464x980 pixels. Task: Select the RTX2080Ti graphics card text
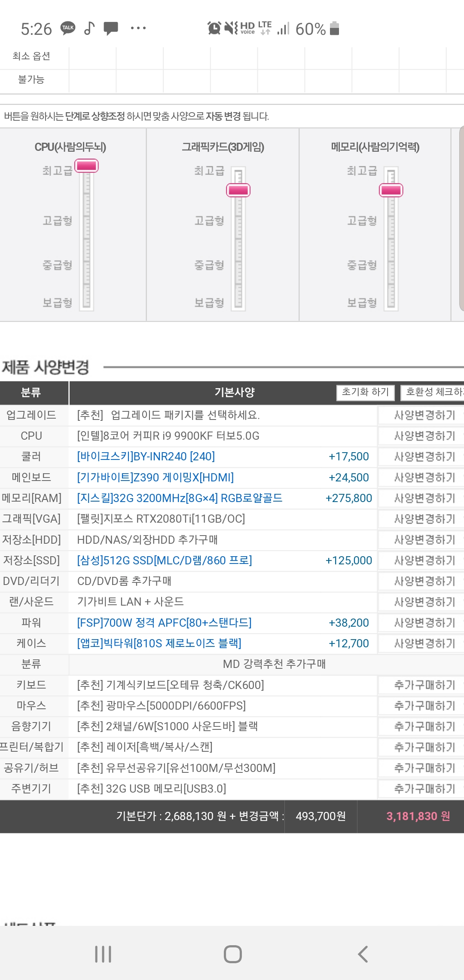161,519
